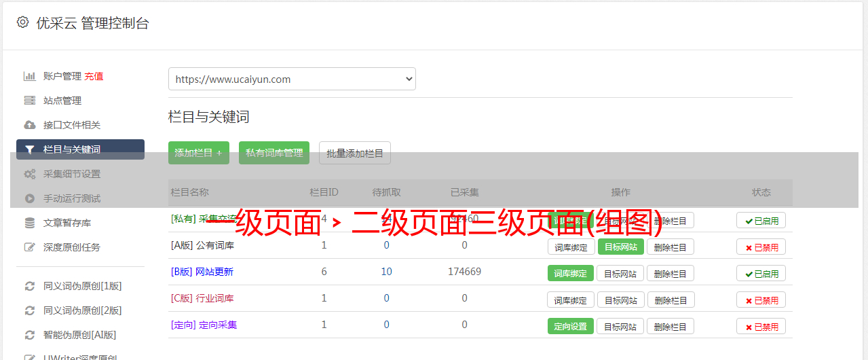Open the 站点管理 menu item

[62, 101]
